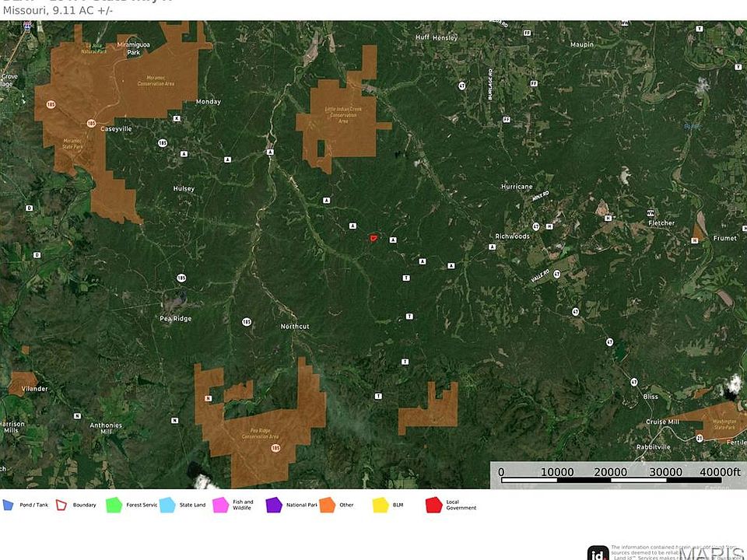Click the light blue State Land swatch
The image size is (747, 560).
point(167,505)
